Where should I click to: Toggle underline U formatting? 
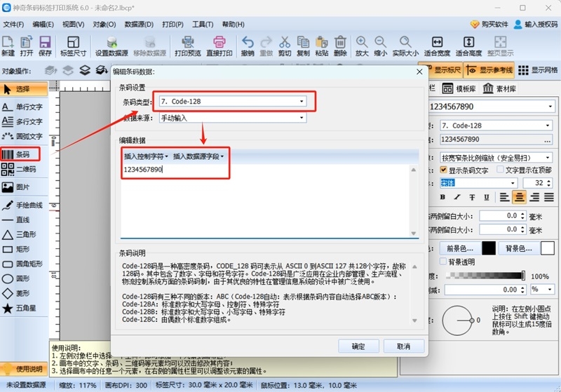point(486,197)
